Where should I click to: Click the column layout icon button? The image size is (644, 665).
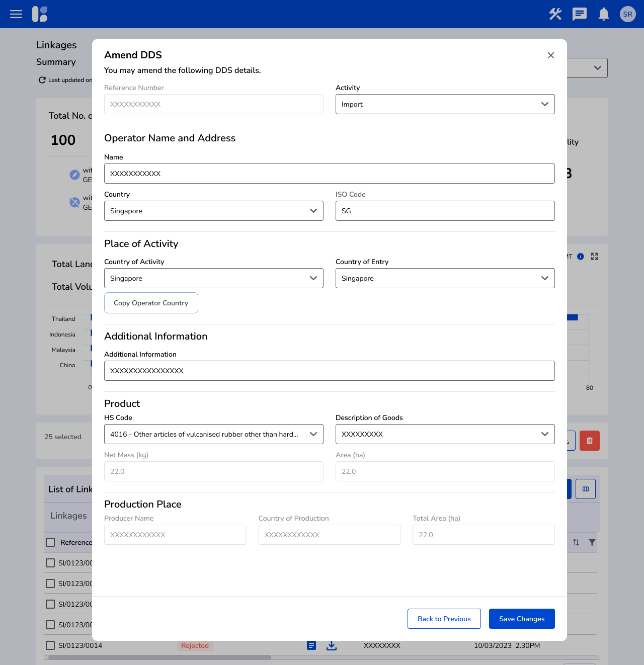pyautogui.click(x=585, y=489)
